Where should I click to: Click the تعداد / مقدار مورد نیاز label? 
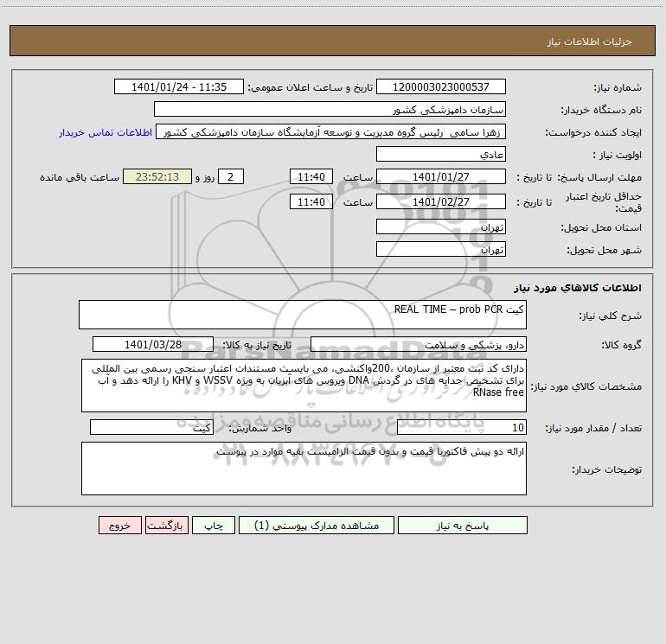(593, 428)
